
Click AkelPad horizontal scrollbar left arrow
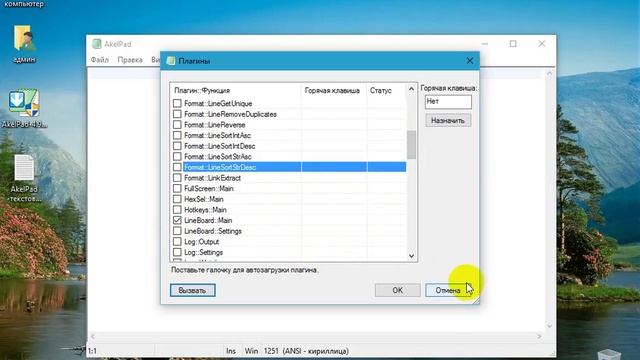[93, 336]
